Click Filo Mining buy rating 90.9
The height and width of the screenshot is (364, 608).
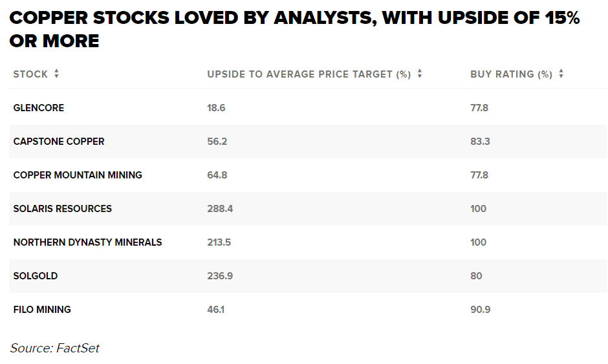click(480, 310)
